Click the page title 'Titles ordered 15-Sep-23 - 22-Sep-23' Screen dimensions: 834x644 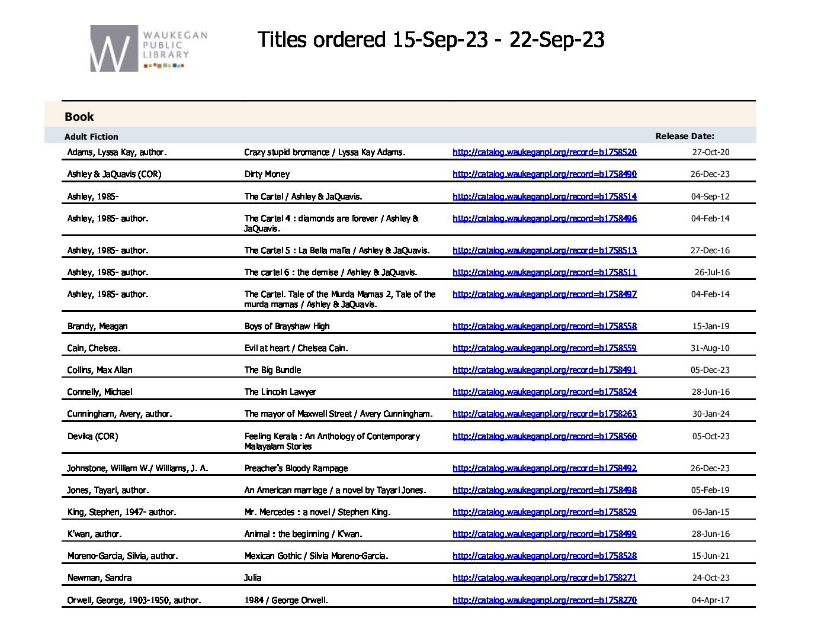coord(431,40)
